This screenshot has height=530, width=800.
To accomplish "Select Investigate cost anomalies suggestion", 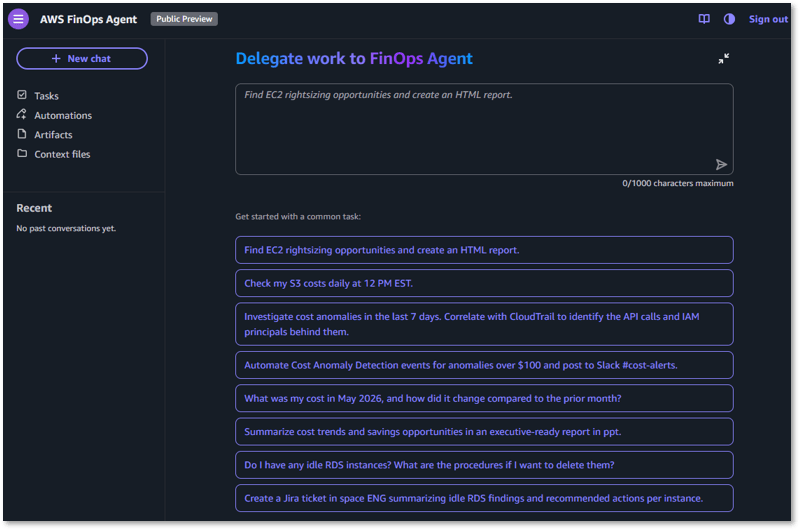I will 484,324.
